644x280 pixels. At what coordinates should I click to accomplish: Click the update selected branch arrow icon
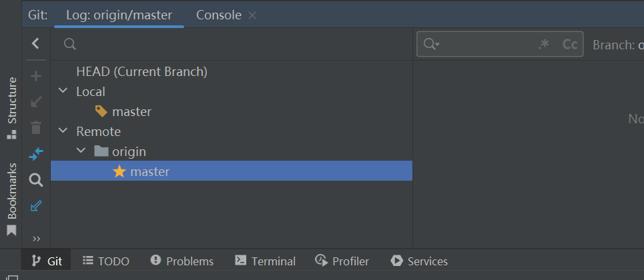[x=36, y=101]
